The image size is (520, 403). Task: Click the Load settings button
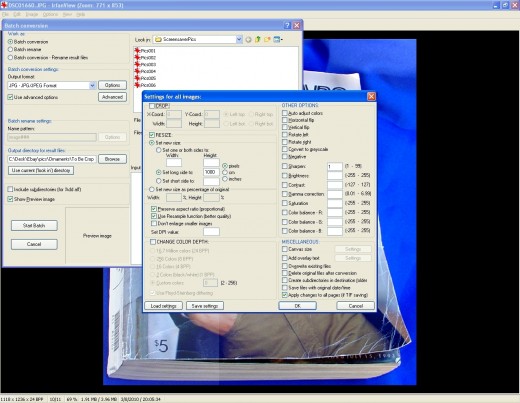coord(163,306)
